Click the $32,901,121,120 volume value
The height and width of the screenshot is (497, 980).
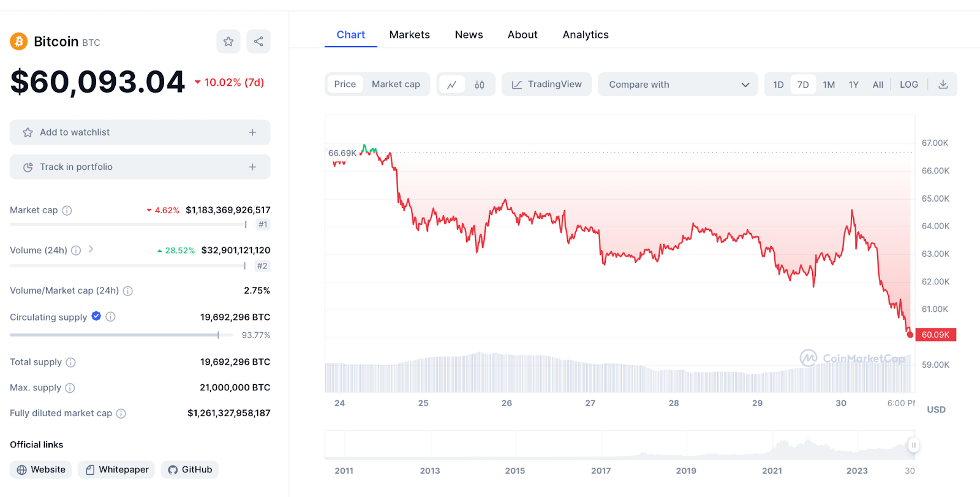236,250
